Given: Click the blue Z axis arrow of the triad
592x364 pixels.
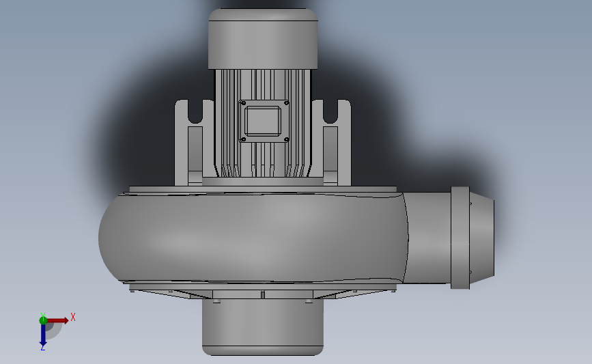Looking at the screenshot, I should [x=43, y=335].
